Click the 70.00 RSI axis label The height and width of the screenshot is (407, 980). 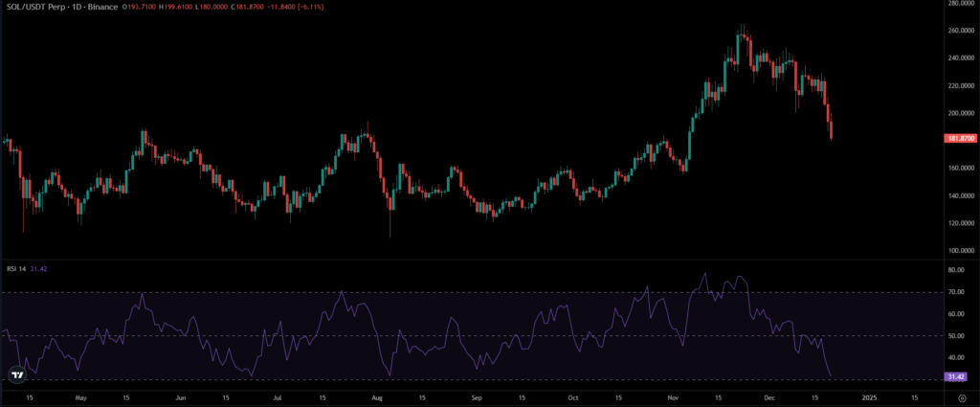click(957, 292)
